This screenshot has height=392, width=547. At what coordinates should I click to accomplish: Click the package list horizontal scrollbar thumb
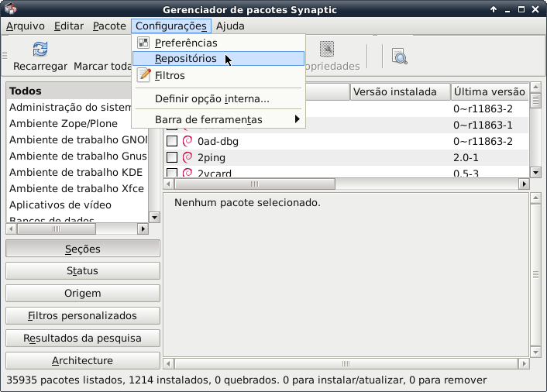coord(255,184)
